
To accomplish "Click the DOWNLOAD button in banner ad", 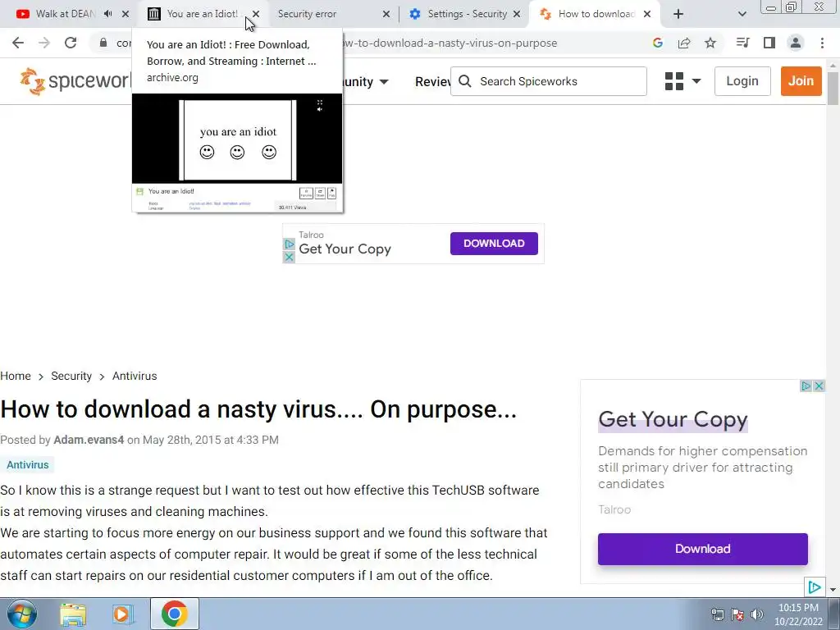I will click(x=494, y=244).
